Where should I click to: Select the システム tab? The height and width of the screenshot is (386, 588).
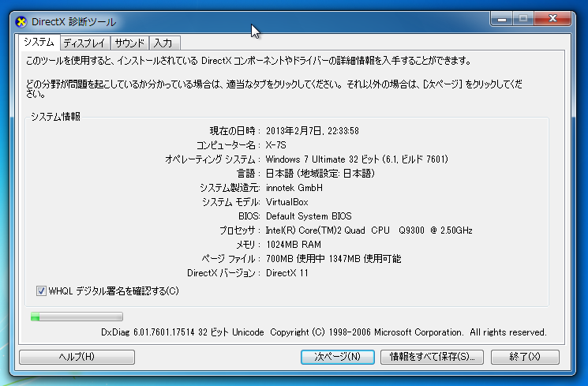tap(39, 42)
